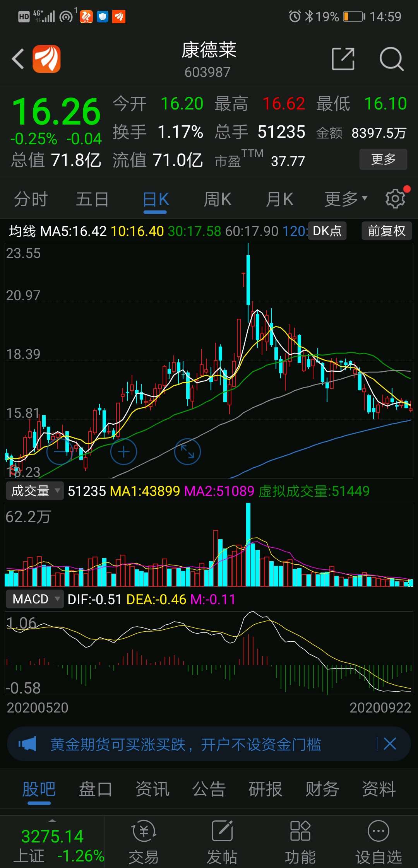This screenshot has width=418, height=868.
Task: Tap the 总手 51235 value
Action: point(281,132)
